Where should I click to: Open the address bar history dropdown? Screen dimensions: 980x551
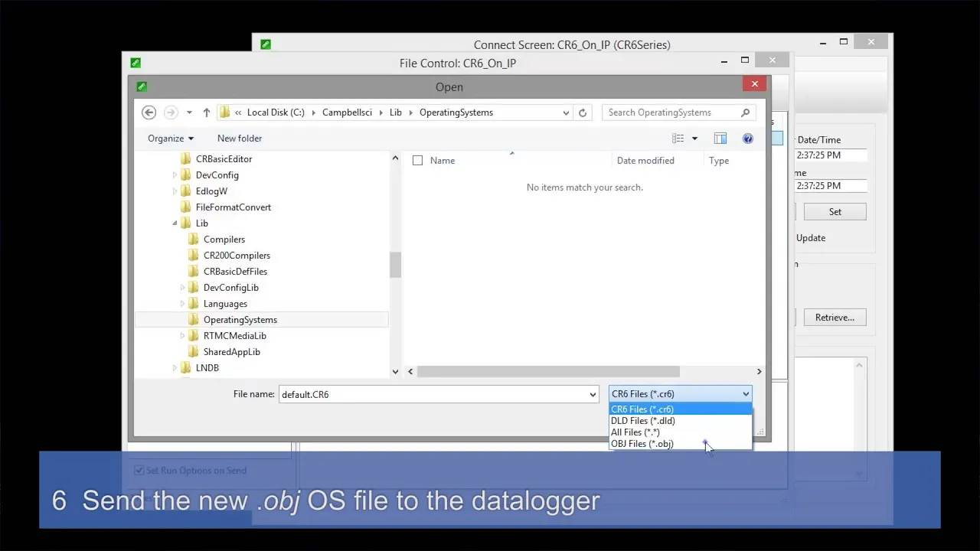coord(566,112)
